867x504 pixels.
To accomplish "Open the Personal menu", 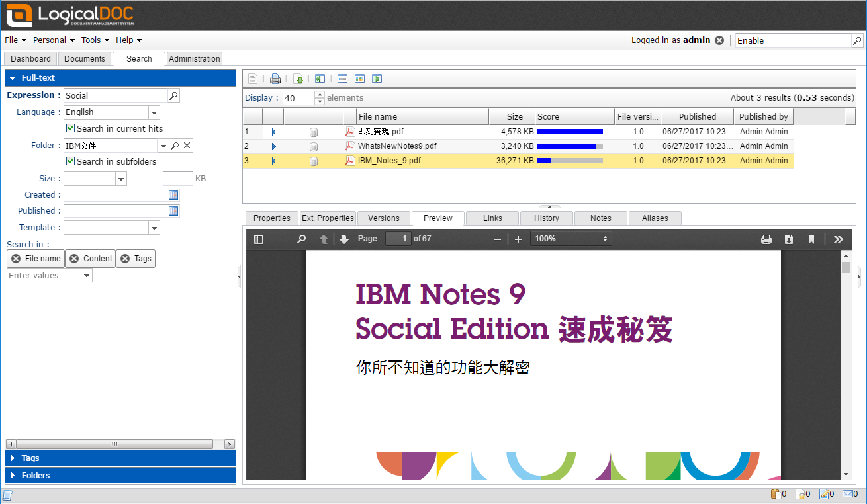I will (54, 40).
